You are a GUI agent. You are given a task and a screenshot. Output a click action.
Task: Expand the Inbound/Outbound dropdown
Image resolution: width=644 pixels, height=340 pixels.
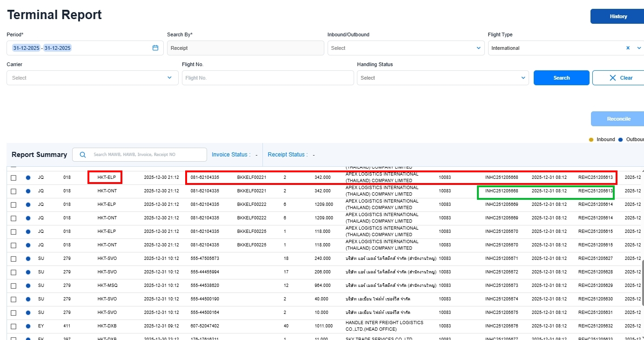(478, 48)
